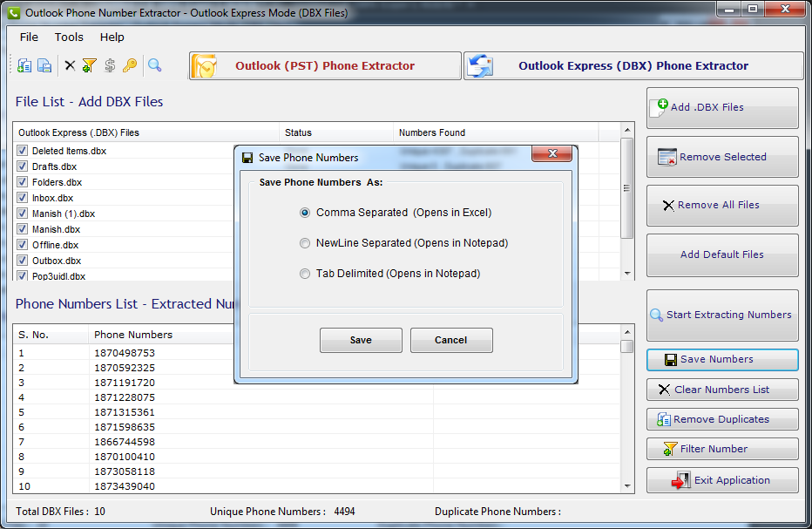Click the Remove Duplicates button

[x=722, y=419]
